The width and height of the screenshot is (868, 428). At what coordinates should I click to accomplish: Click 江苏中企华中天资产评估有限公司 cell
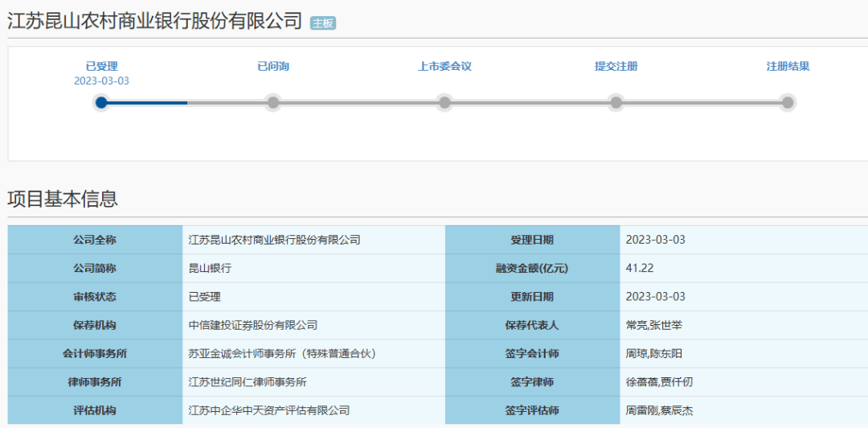click(x=313, y=410)
